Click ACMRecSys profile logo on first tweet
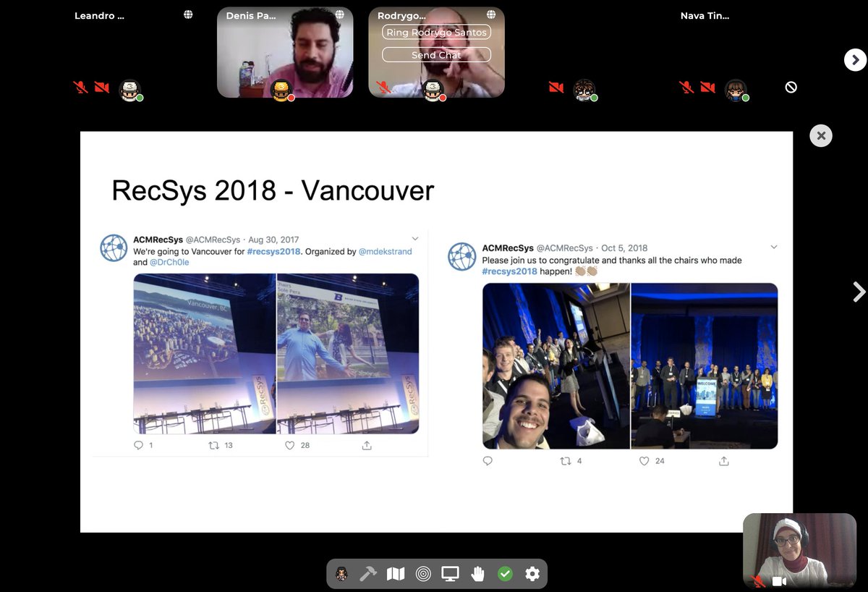 point(114,248)
